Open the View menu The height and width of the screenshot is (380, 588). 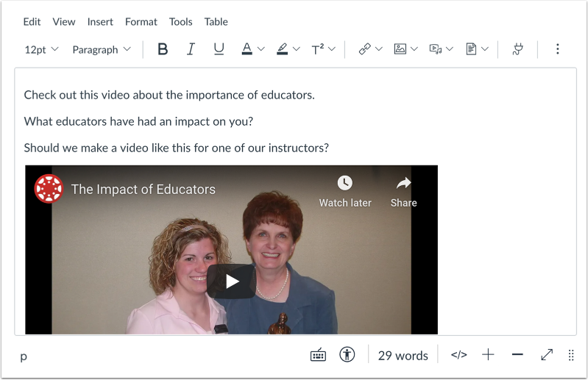[64, 22]
